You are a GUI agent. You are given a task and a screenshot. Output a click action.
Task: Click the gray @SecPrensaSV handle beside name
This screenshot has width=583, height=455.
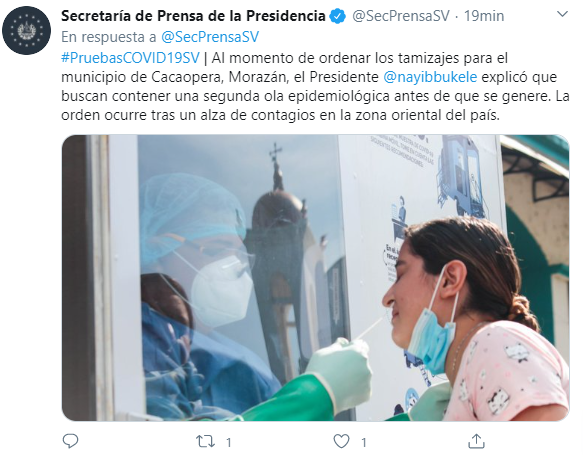400,16
